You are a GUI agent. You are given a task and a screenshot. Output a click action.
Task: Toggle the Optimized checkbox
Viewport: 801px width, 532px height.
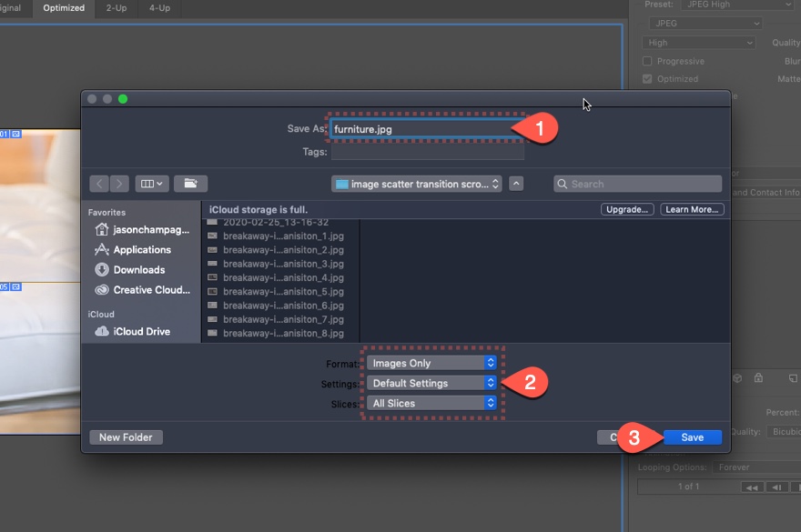coord(647,79)
